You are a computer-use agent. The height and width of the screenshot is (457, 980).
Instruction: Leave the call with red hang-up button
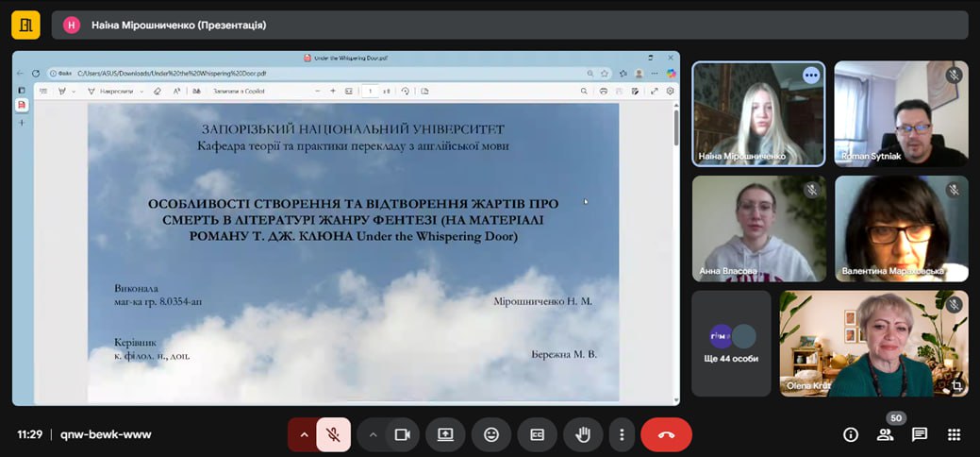666,434
